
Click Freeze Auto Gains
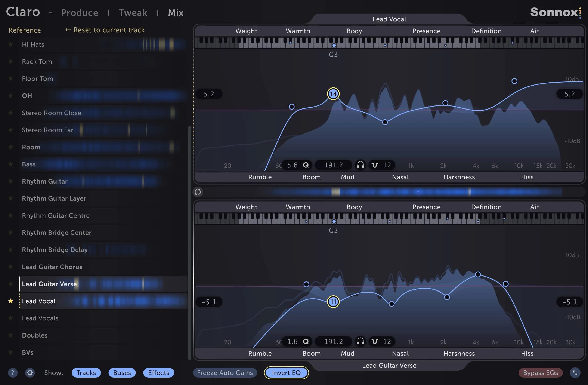(225, 373)
